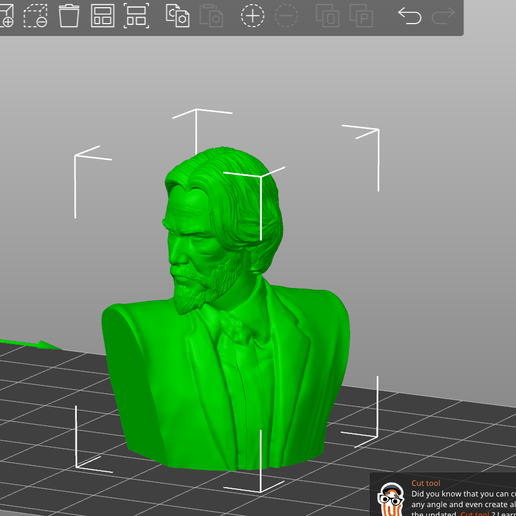Click the hint mascot icon in notification

click(391, 499)
